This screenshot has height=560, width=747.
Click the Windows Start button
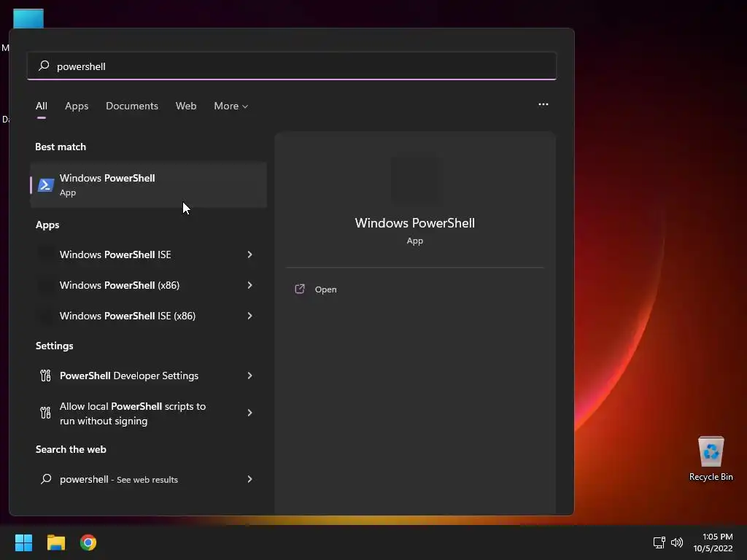pyautogui.click(x=23, y=542)
